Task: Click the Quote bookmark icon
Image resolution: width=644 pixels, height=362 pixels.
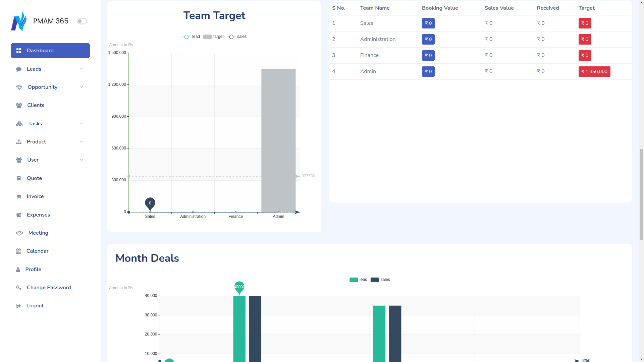Action: pos(19,178)
